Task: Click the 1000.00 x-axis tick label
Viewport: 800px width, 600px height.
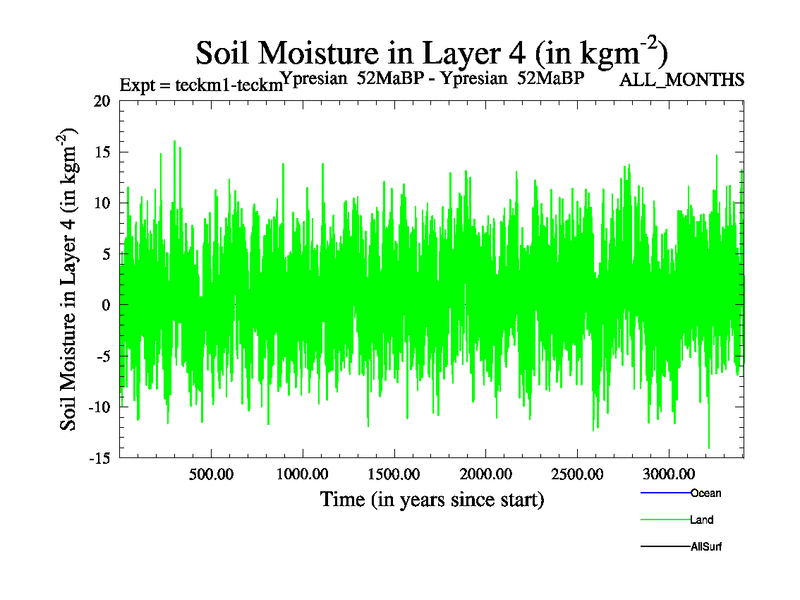Action: click(x=302, y=474)
